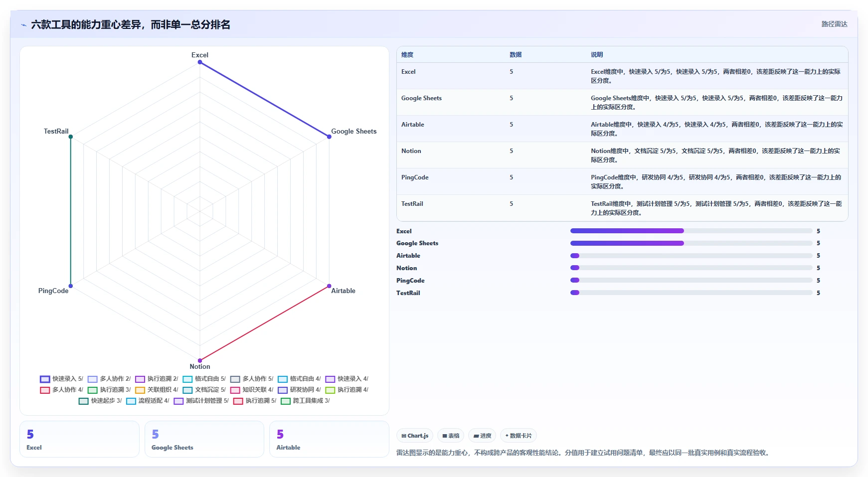Image resolution: width=868 pixels, height=477 pixels.
Task: Select the Excel row in the table
Action: click(622, 76)
